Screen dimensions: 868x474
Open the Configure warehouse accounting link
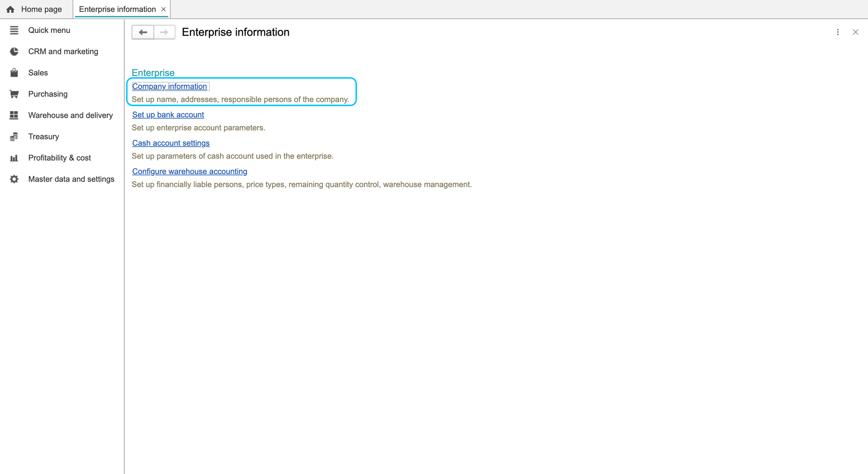(190, 171)
